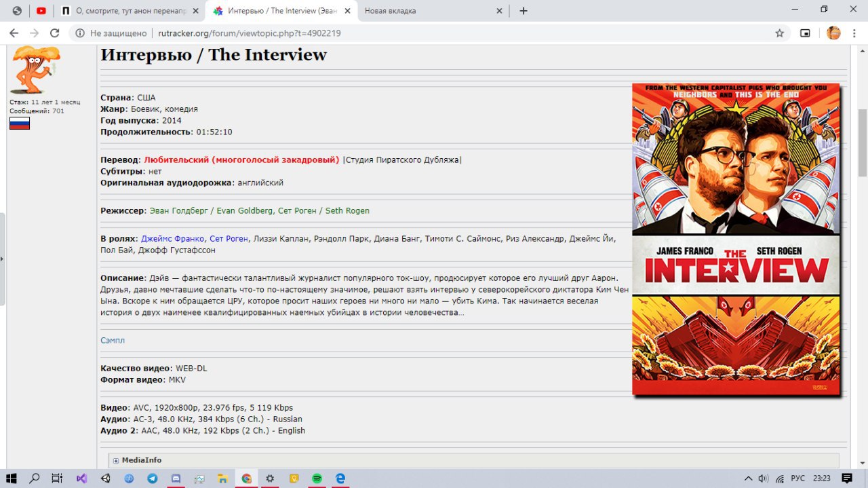Switch to the YouTube pinned tab
This screenshot has width=868, height=488.
point(41,11)
